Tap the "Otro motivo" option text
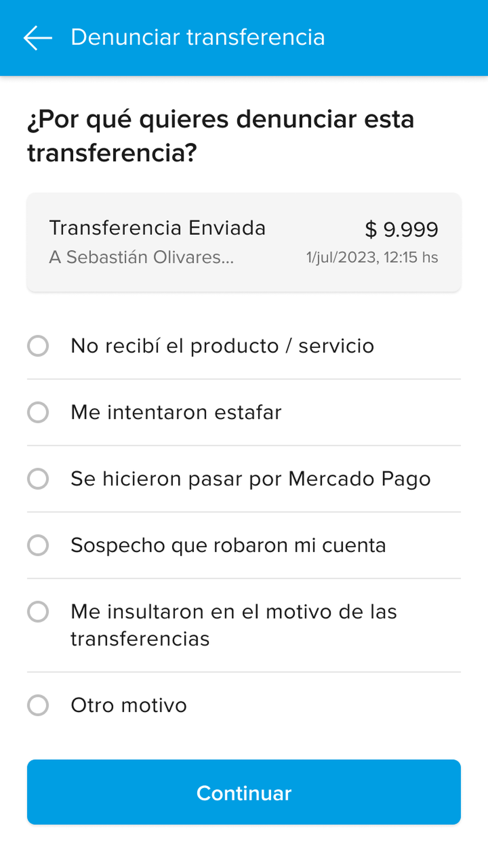Image resolution: width=488 pixels, height=868 pixels. point(129,705)
